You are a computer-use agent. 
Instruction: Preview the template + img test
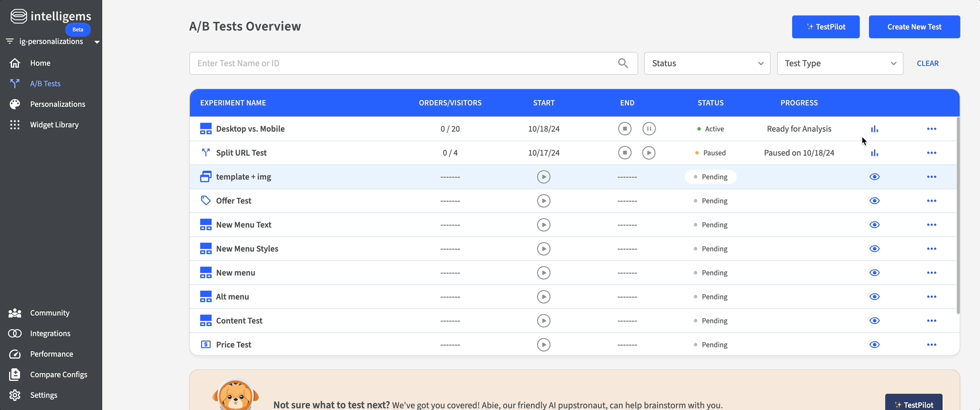tap(874, 177)
